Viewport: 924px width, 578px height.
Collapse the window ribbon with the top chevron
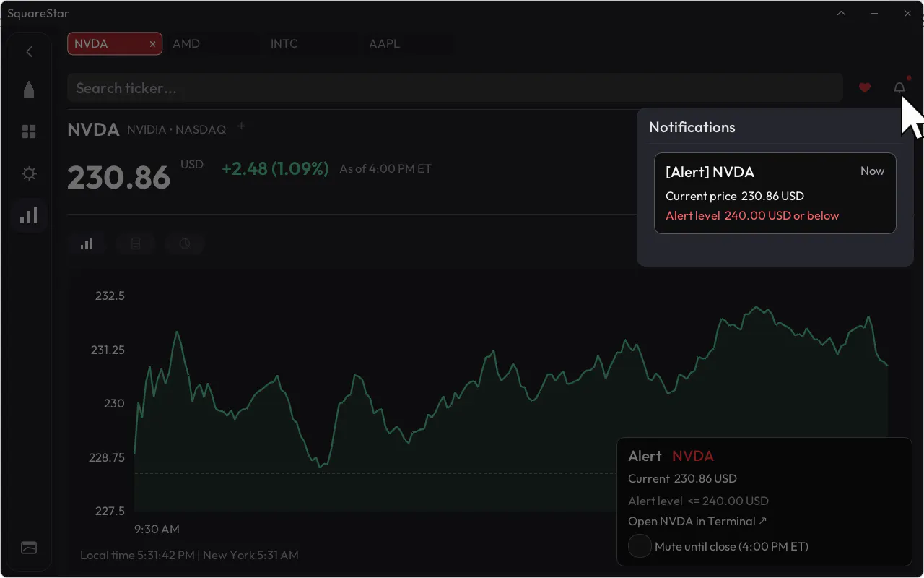pyautogui.click(x=841, y=13)
